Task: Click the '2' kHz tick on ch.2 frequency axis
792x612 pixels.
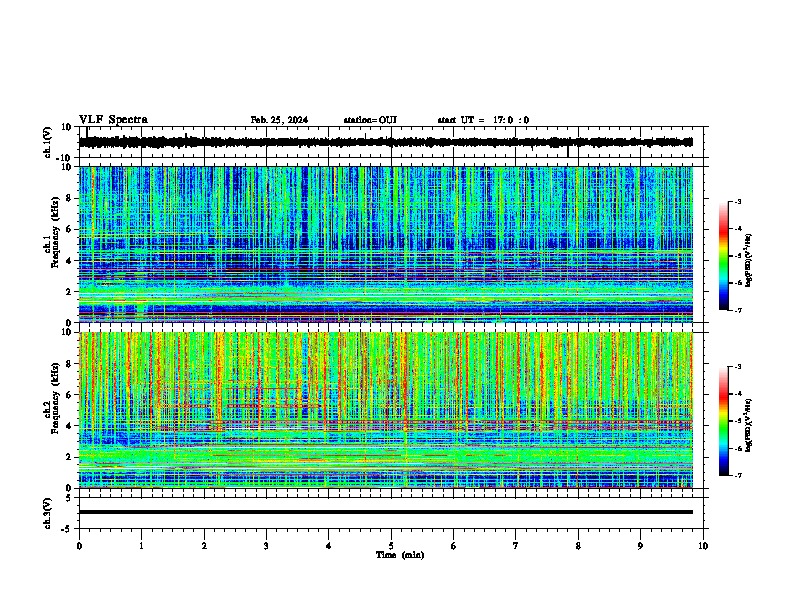Action: click(70, 457)
